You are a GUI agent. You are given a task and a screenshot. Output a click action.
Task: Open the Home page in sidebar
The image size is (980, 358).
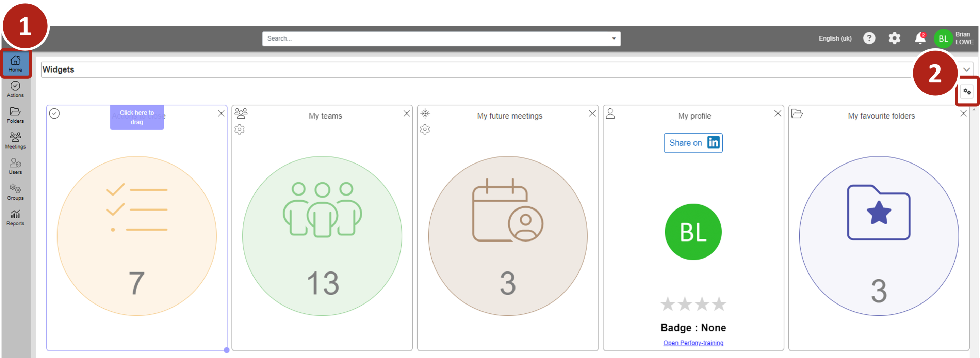coord(15,64)
